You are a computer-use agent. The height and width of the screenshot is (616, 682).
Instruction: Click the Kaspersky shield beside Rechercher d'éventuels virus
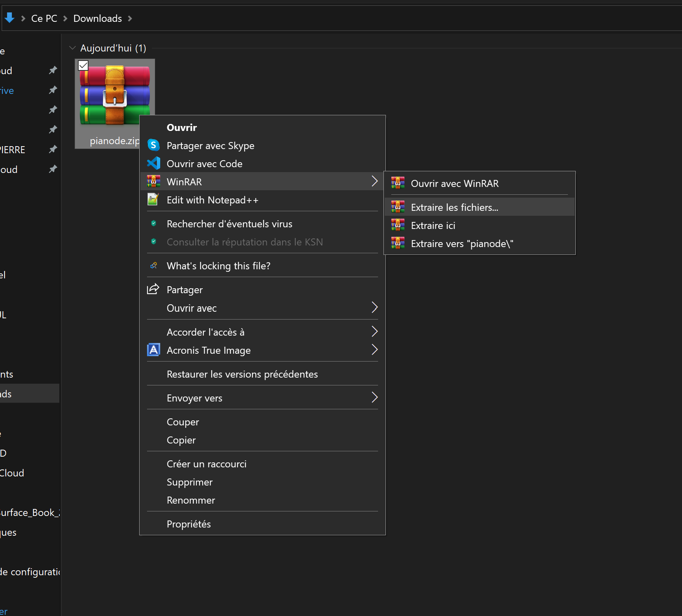coord(154,224)
